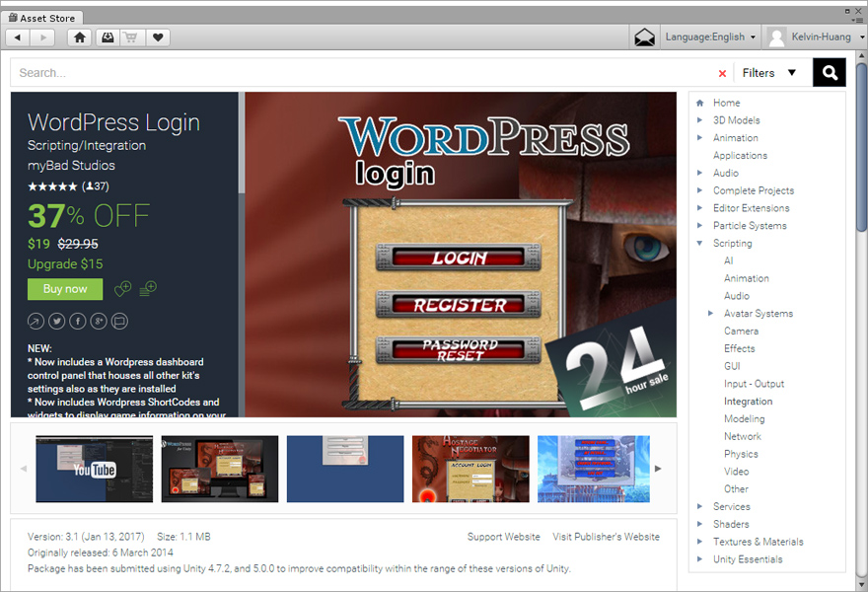Click the magnifier search button
The width and height of the screenshot is (868, 592).
[830, 73]
